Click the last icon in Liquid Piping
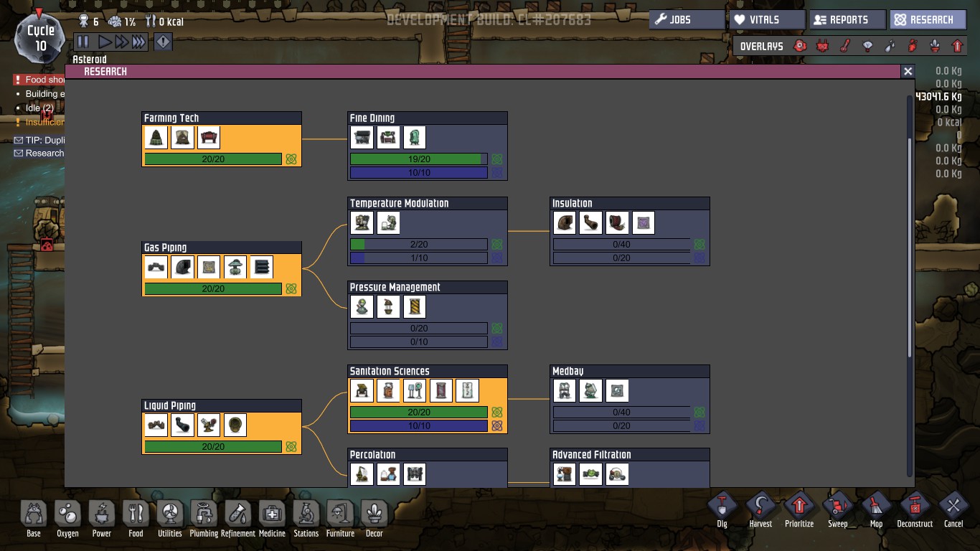Image resolution: width=980 pixels, height=551 pixels. pyautogui.click(x=235, y=425)
